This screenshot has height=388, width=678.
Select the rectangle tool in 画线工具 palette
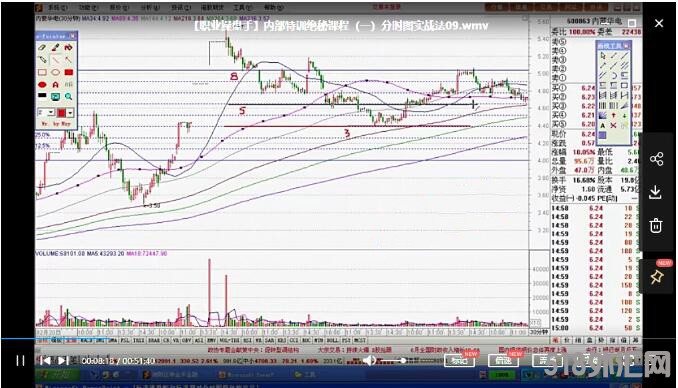pyautogui.click(x=624, y=86)
